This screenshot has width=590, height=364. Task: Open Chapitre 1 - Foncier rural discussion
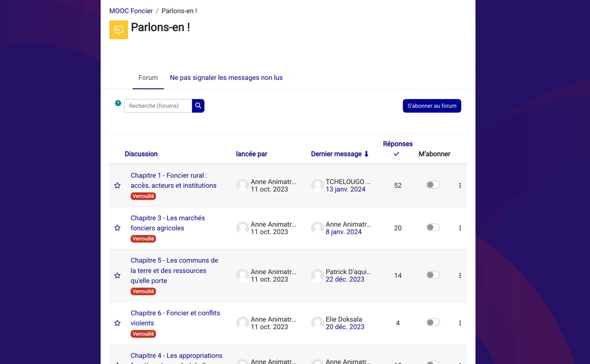[x=174, y=180]
